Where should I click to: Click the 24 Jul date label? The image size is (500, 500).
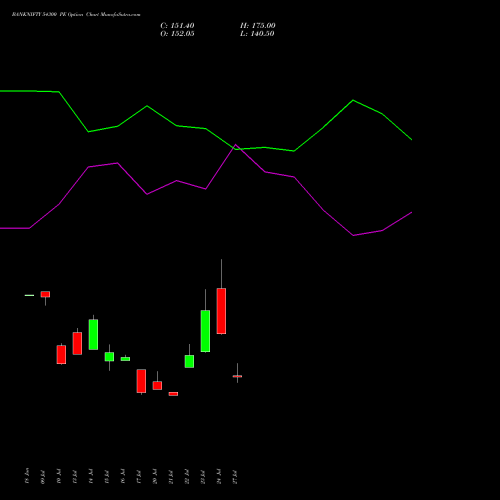pyautogui.click(x=219, y=477)
